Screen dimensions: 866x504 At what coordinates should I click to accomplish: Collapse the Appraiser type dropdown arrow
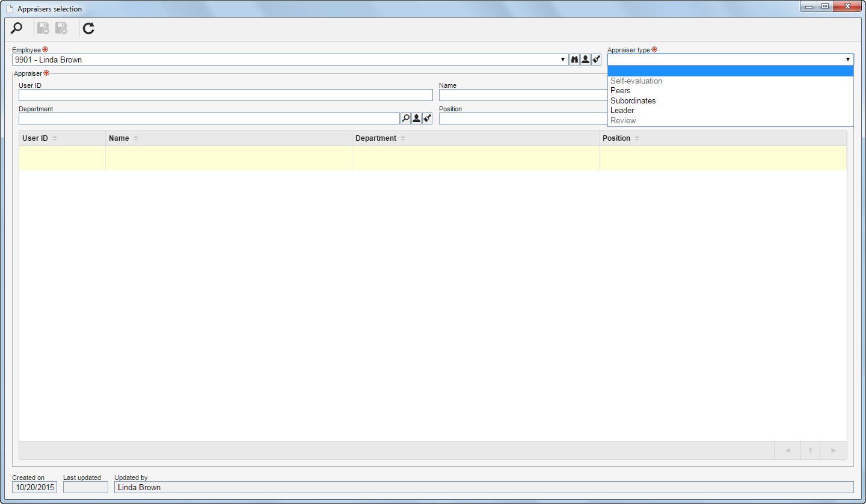point(848,60)
